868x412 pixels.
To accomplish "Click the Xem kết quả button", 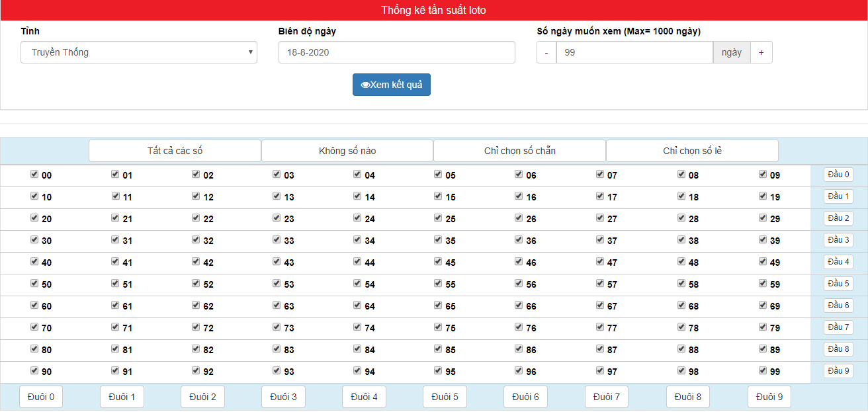I will pyautogui.click(x=392, y=85).
